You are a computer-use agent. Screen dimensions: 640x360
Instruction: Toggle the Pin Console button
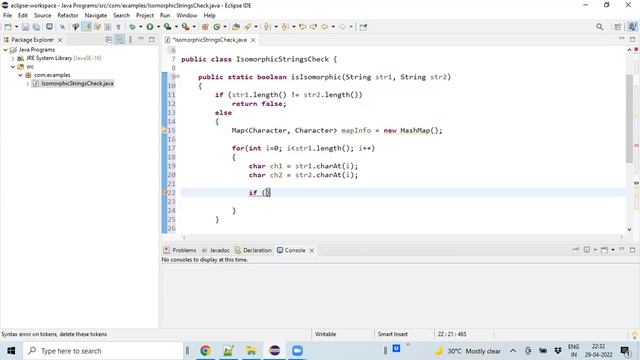coord(576,250)
